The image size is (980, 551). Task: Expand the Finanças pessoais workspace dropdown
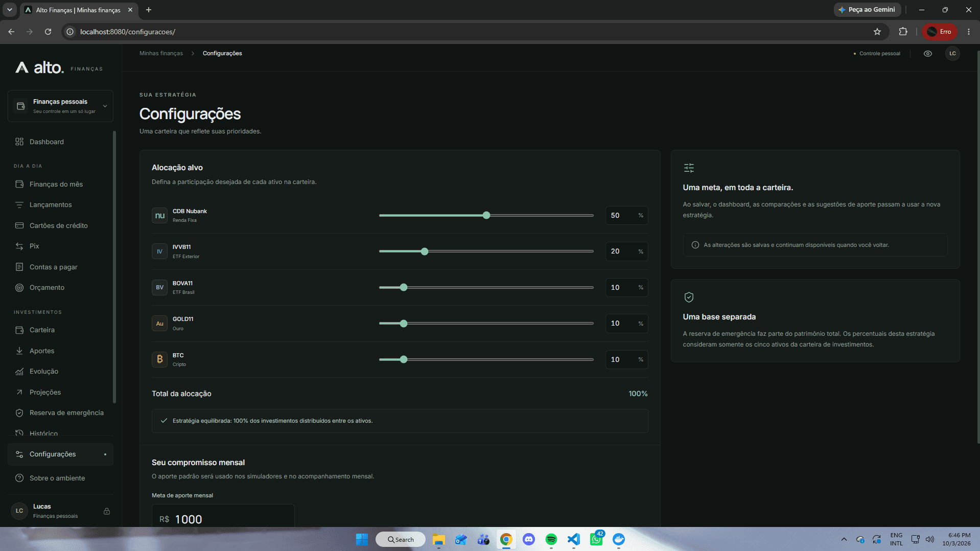pyautogui.click(x=60, y=106)
